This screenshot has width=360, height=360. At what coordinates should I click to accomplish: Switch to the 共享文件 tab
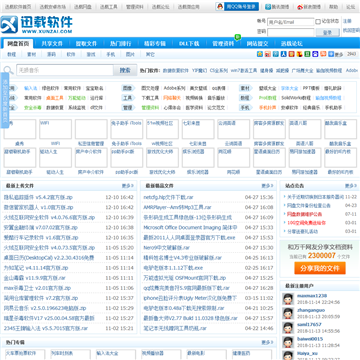click(52, 44)
